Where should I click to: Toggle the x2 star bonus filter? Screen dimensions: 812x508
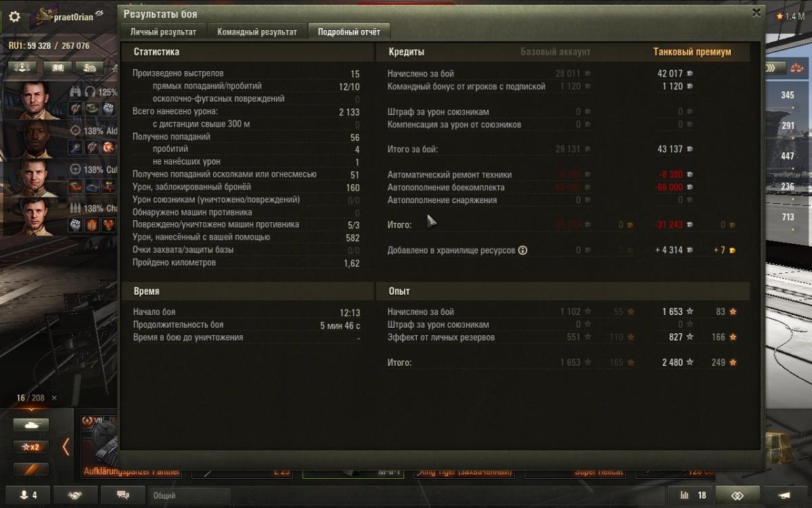click(31, 447)
